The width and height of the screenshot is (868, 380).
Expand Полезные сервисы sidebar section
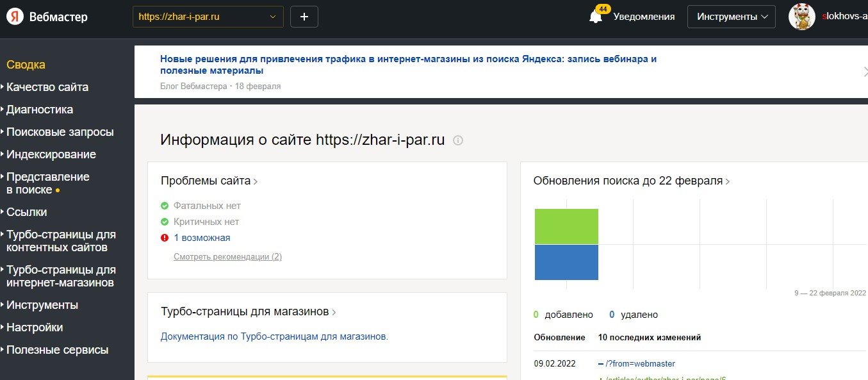click(58, 350)
